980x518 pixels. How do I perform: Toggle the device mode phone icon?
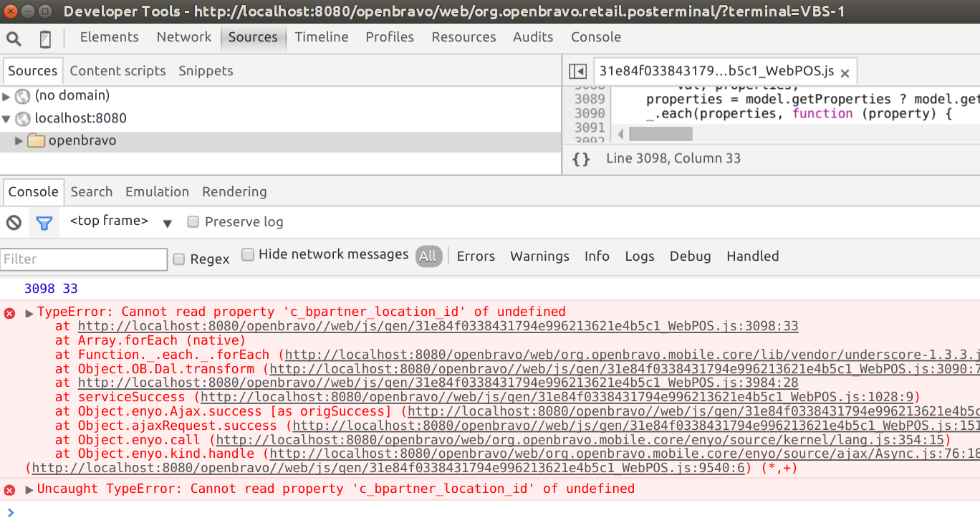tap(45, 39)
